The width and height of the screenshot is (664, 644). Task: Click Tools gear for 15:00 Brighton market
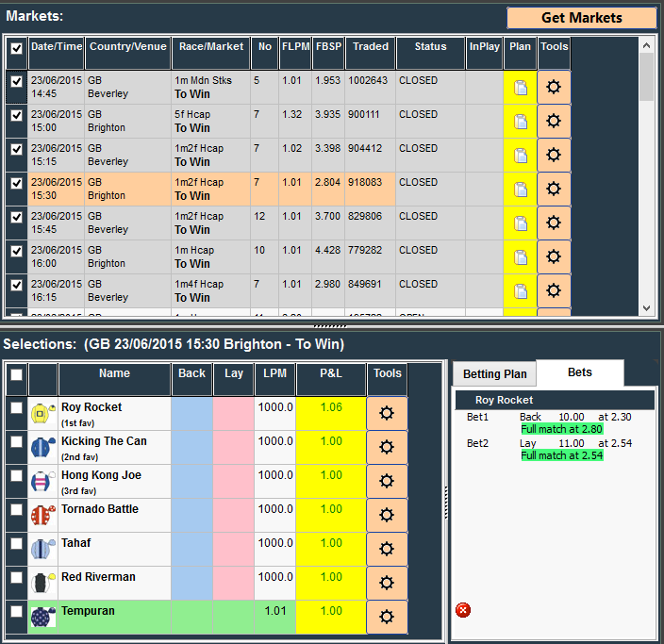(554, 121)
